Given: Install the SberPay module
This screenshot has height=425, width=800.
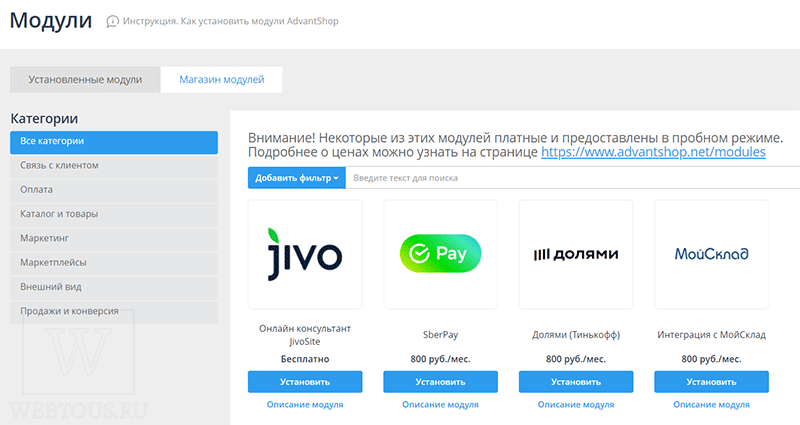Looking at the screenshot, I should [x=440, y=382].
